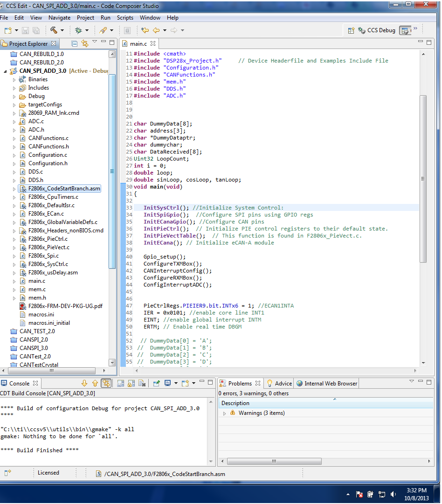The height and width of the screenshot is (504, 442).
Task: Build the project using the hammer icon
Action: [53, 30]
